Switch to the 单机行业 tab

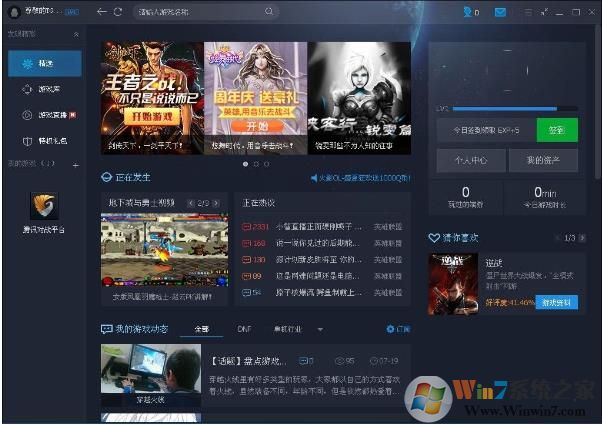pos(288,329)
